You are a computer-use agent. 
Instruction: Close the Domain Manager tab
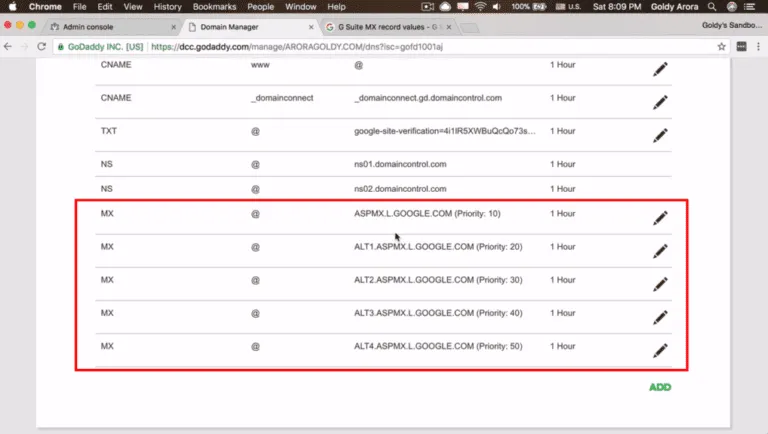(311, 27)
